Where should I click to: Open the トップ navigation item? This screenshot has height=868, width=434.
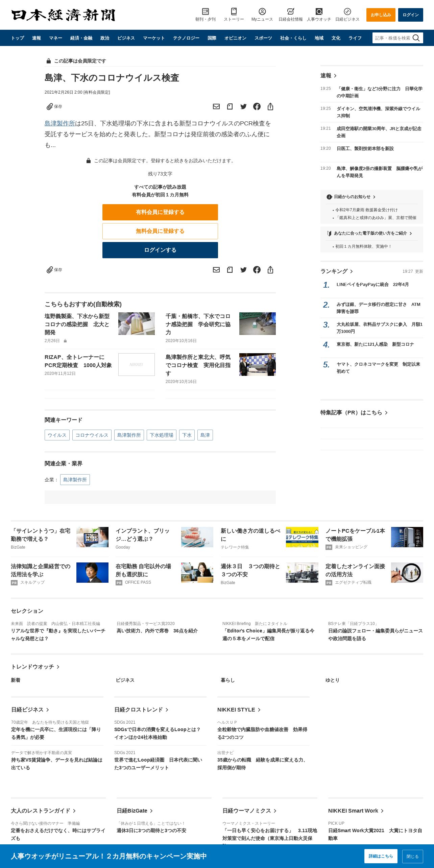click(x=18, y=38)
